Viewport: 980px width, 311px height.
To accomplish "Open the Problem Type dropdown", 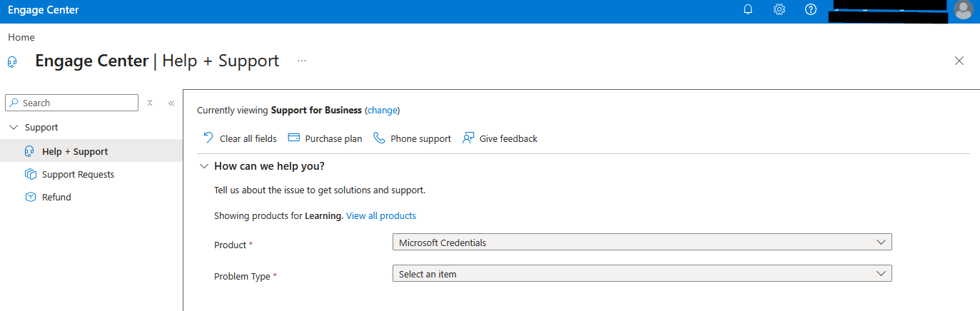I will (x=642, y=274).
